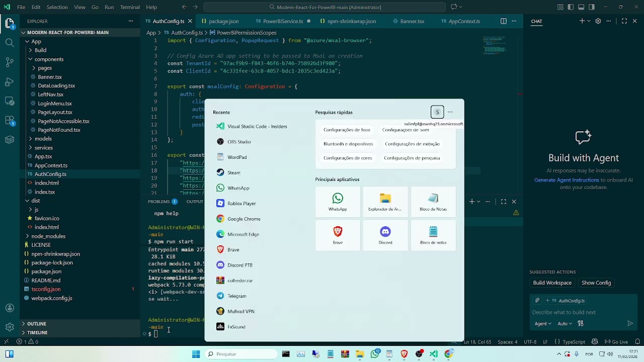
Task: Open search panel more options ellipsis
Action: [x=450, y=112]
